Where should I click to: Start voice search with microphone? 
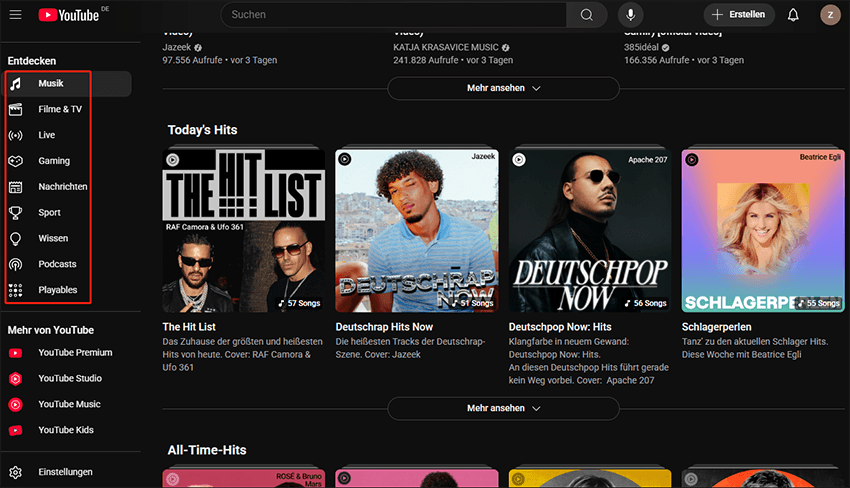(630, 15)
